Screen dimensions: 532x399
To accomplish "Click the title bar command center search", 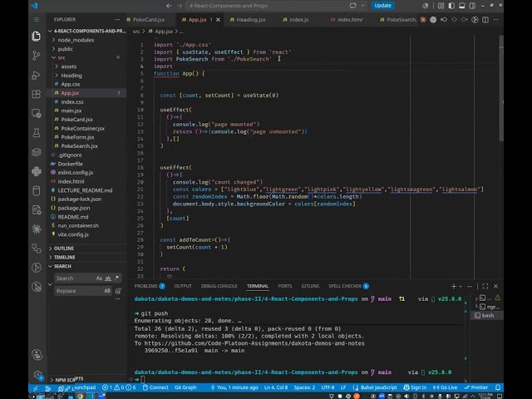I will (266, 6).
